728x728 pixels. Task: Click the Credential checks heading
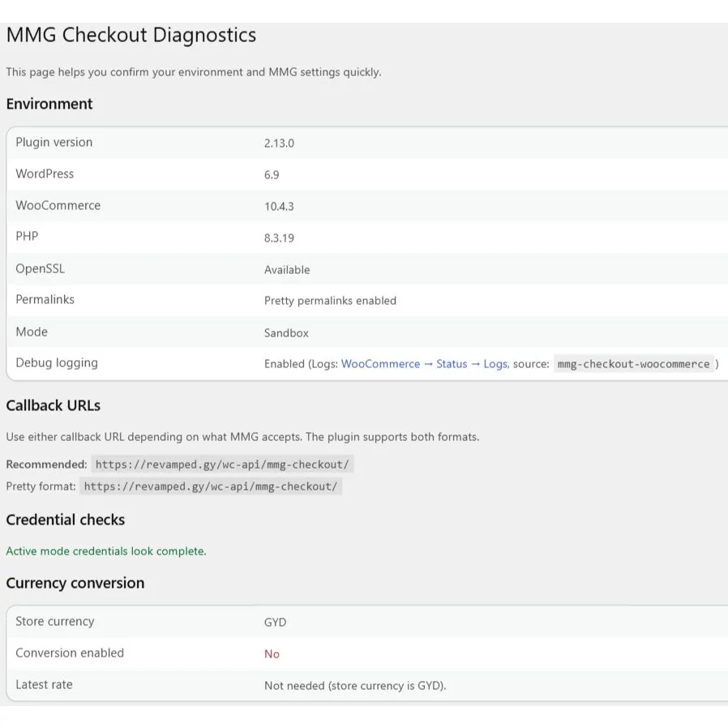(x=65, y=520)
